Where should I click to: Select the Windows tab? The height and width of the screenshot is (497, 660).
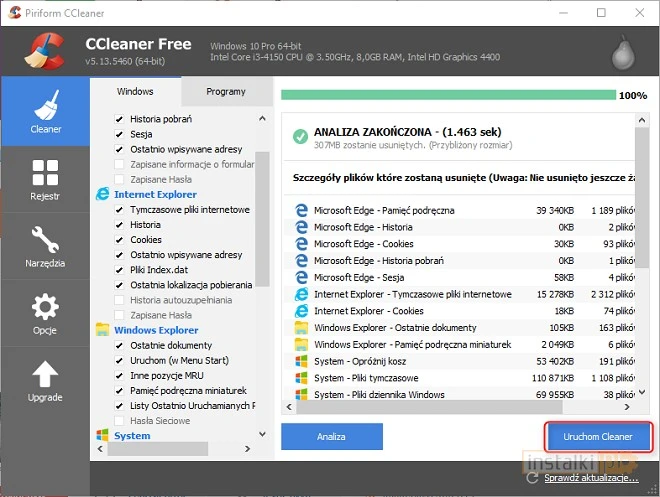[135, 91]
